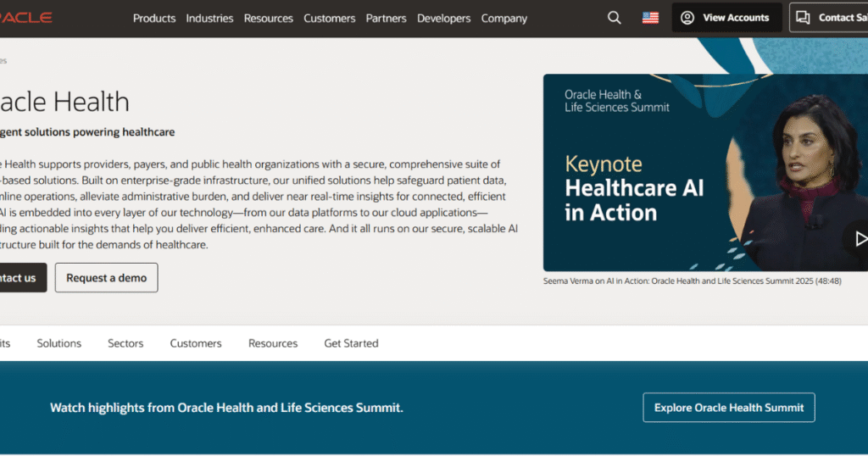Click Explore Oracle Health Summit button
The height and width of the screenshot is (456, 868).
(x=729, y=408)
